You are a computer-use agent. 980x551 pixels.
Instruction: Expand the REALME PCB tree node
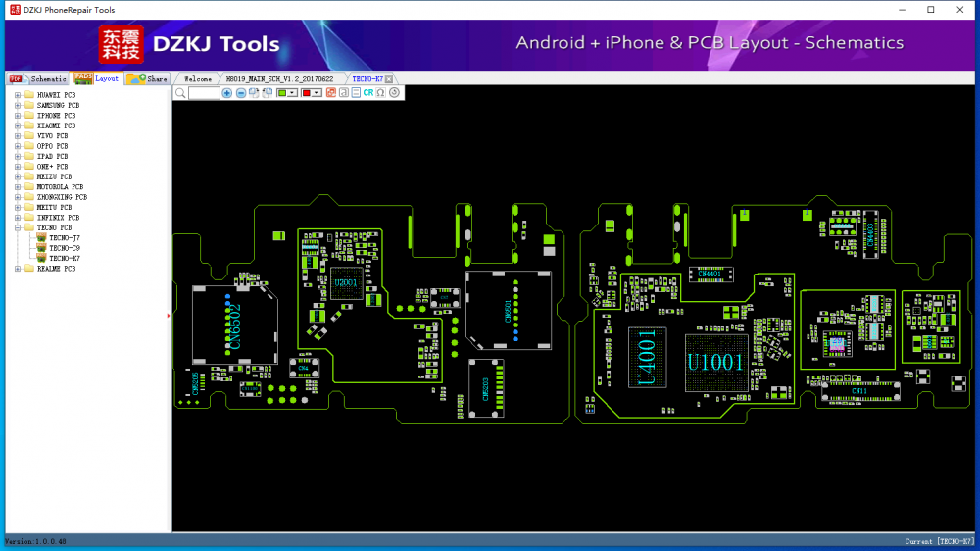tap(18, 269)
